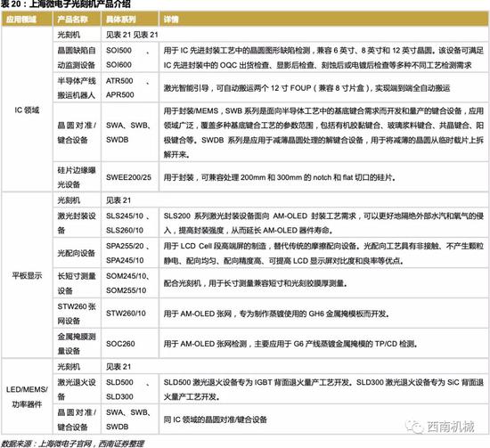This screenshot has width=490, height=448.
Task: Click the '光配向设备' product cell
Action: click(77, 253)
